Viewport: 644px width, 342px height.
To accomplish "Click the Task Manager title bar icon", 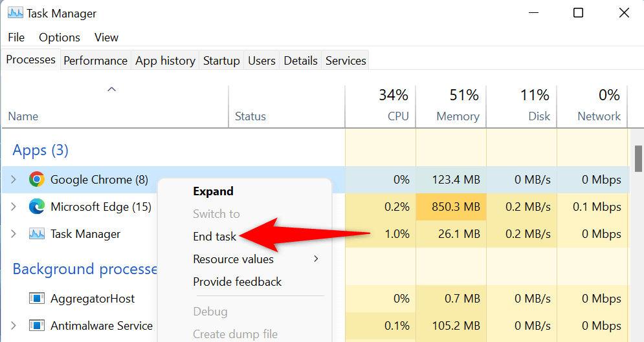I will (x=15, y=14).
